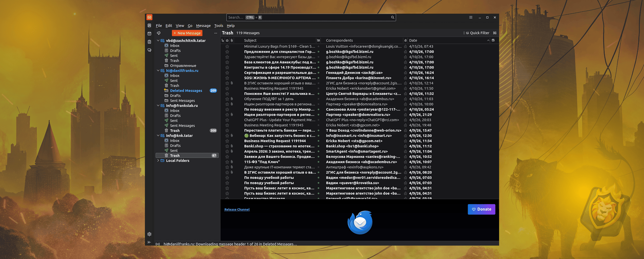The image size is (644, 259).
Task: Sort by read status column icon
Action: pyautogui.click(x=319, y=40)
